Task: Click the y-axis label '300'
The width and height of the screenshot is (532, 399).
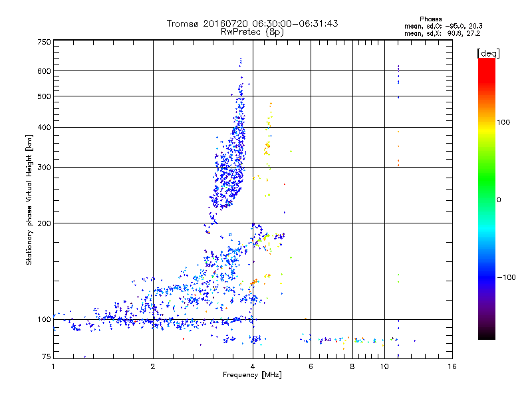Action: click(x=44, y=167)
